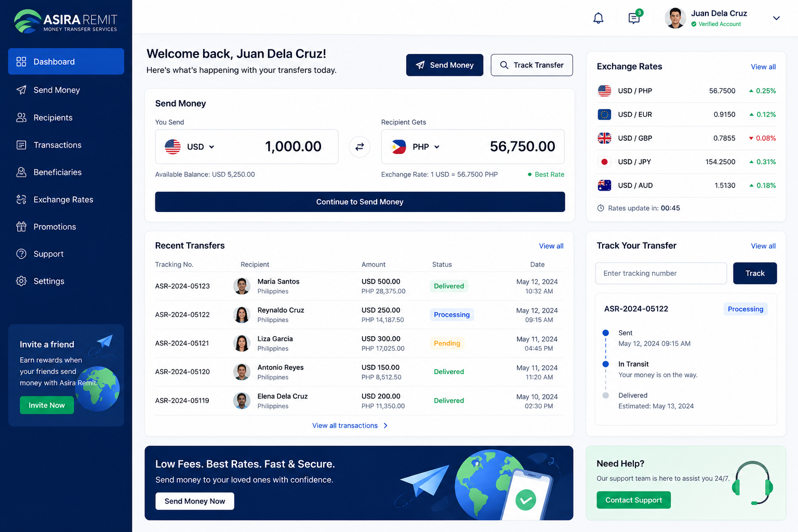This screenshot has height=532, width=798.
Task: Click Continue to Send Money button
Action: point(360,202)
